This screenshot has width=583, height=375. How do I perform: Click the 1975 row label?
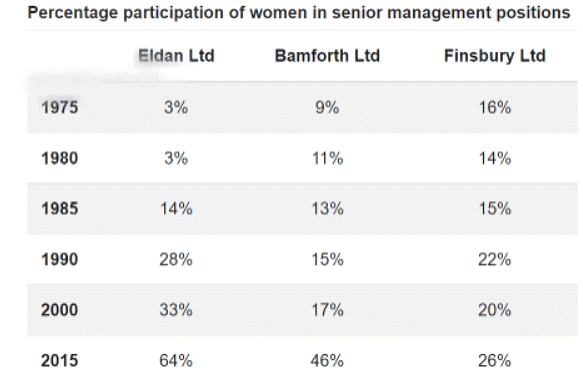59,107
